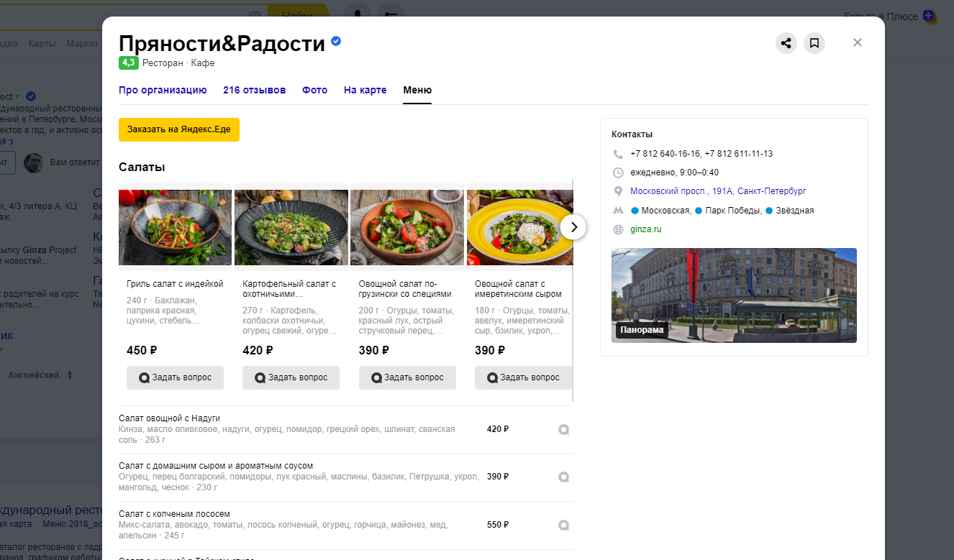Viewport: 954px width, 560px height.
Task: Click the question icon for Салат с домашним сыром
Action: click(564, 477)
